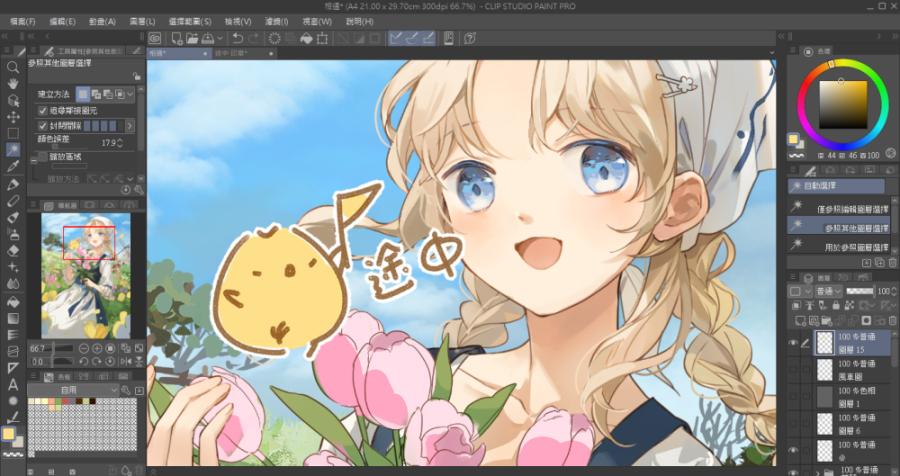Select the rectangle Selection tool
The height and width of the screenshot is (476, 900).
[13, 133]
